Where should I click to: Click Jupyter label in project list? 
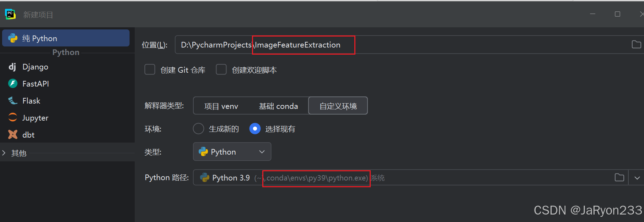click(x=35, y=118)
